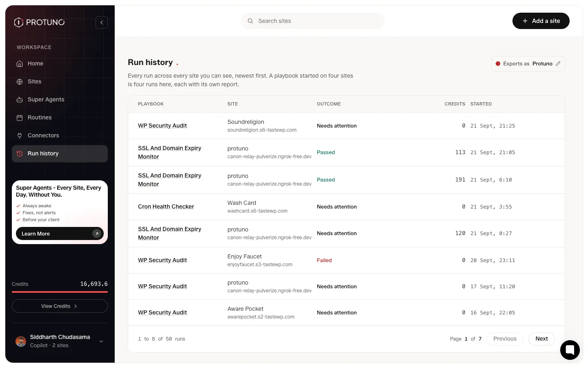Click the Protuno logo icon

click(x=19, y=22)
